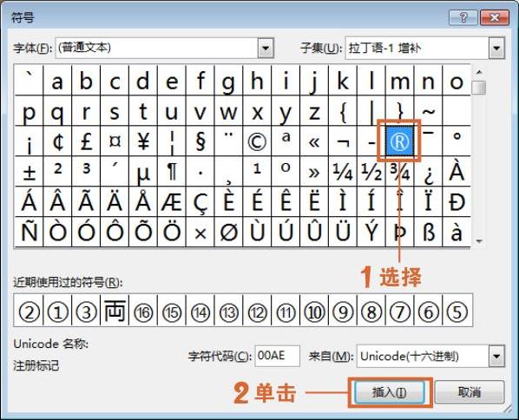Choose the section § symbol
The width and height of the screenshot is (519, 420).
pos(200,141)
